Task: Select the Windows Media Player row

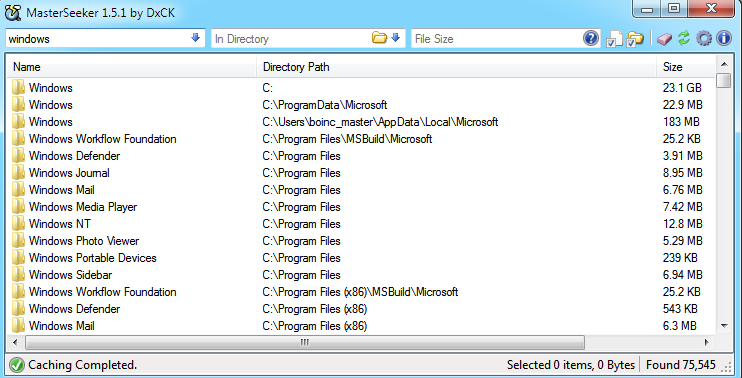Action: click(x=361, y=207)
